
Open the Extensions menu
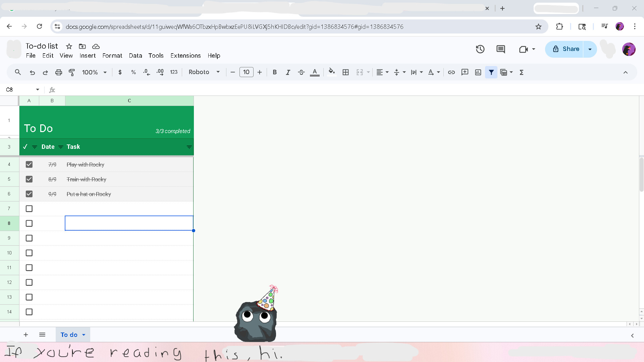[x=185, y=56]
